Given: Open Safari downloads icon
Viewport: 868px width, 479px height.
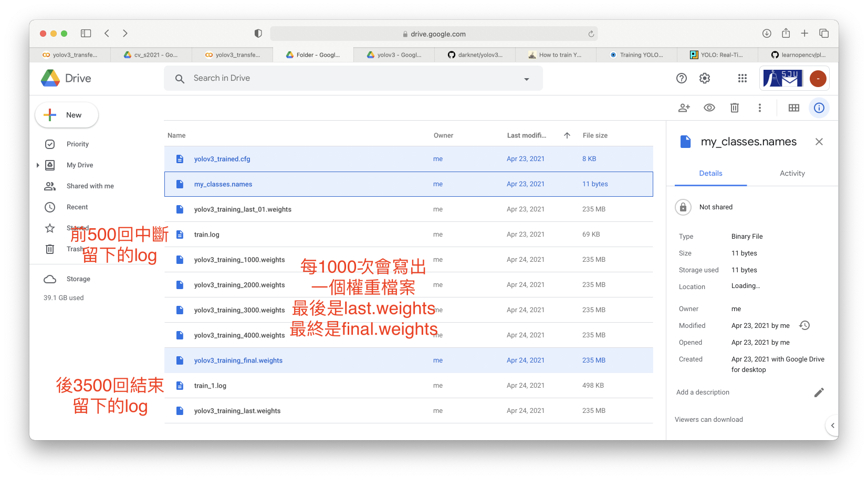Looking at the screenshot, I should click(x=767, y=34).
